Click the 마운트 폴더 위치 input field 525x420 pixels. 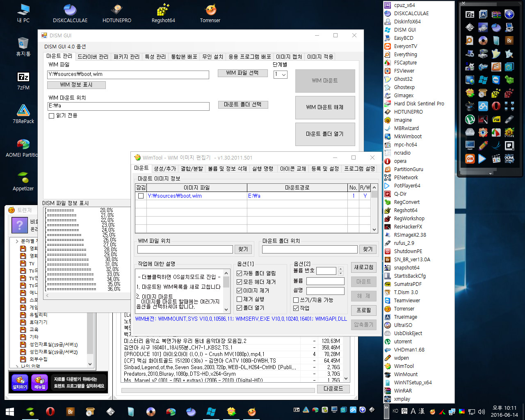click(x=310, y=249)
